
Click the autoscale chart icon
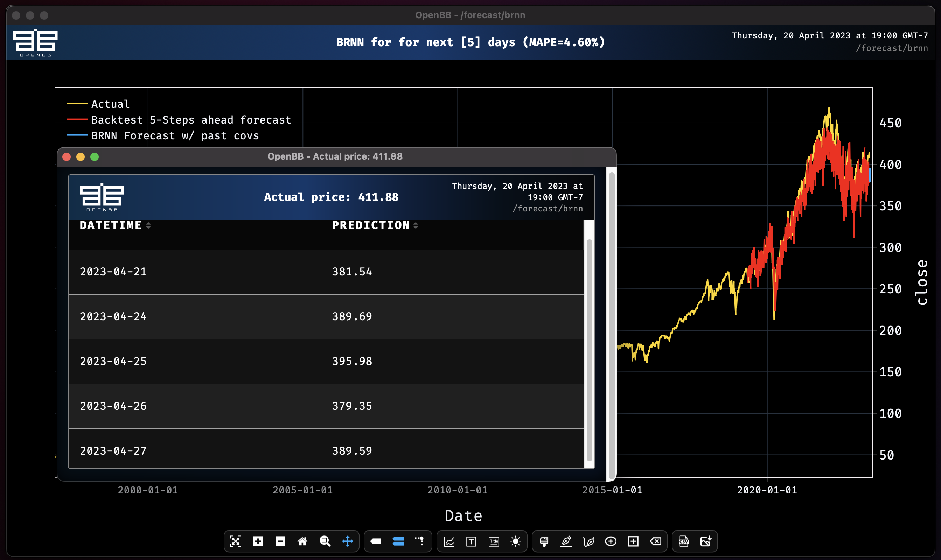[x=236, y=541]
